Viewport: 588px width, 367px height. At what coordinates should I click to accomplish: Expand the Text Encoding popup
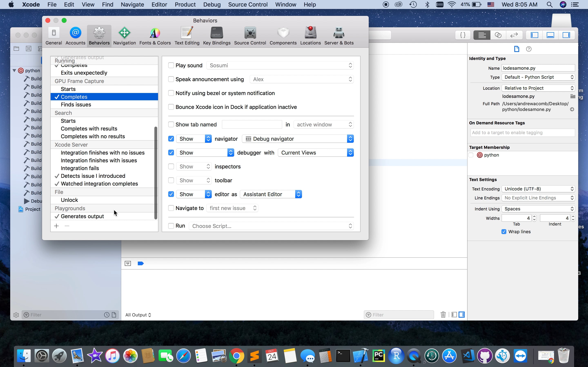(538, 189)
